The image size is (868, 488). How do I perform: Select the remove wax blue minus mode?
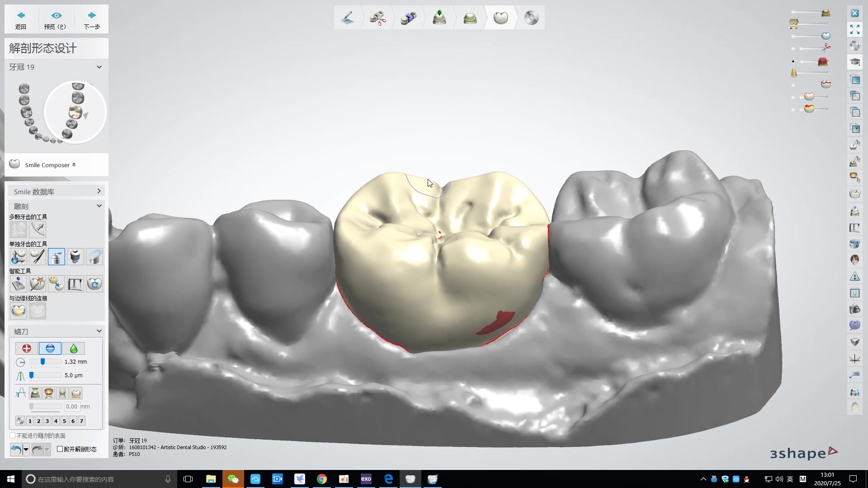click(50, 348)
